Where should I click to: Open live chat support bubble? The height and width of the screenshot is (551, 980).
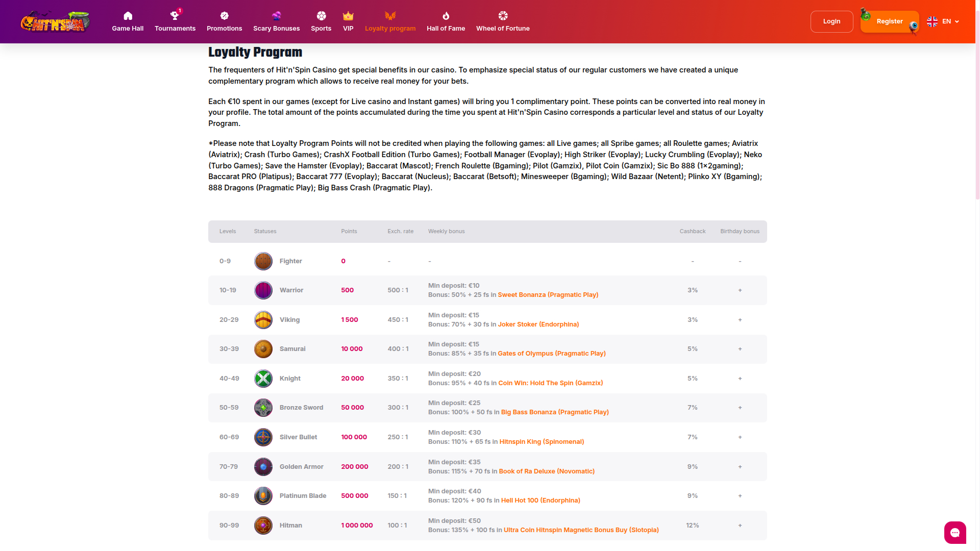955,533
